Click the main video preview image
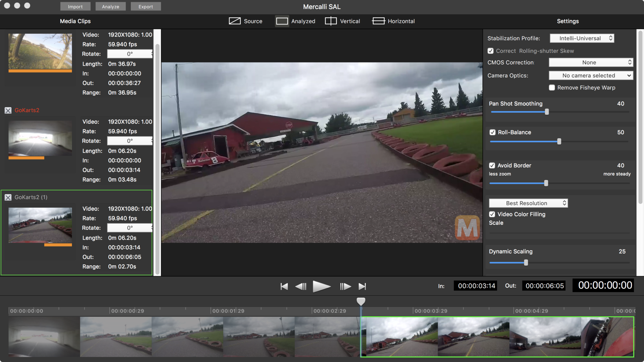This screenshot has height=362, width=644. coord(322,152)
